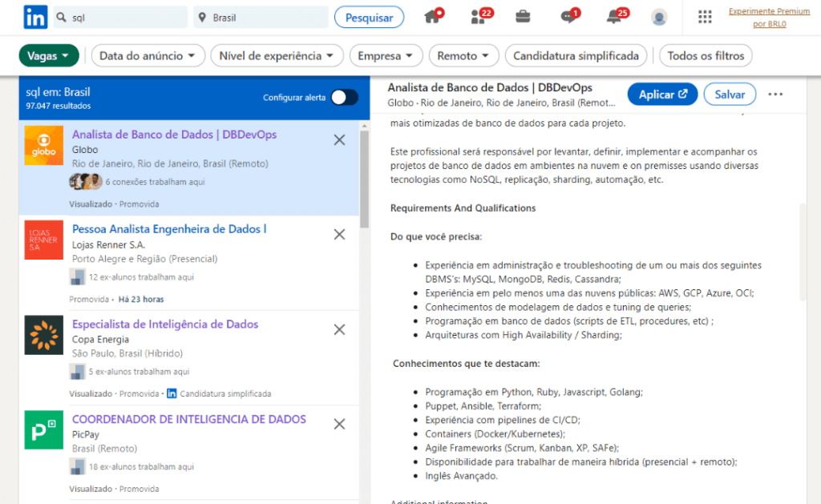
Task: Open Messaging icon with 1 badge
Action: 568,16
